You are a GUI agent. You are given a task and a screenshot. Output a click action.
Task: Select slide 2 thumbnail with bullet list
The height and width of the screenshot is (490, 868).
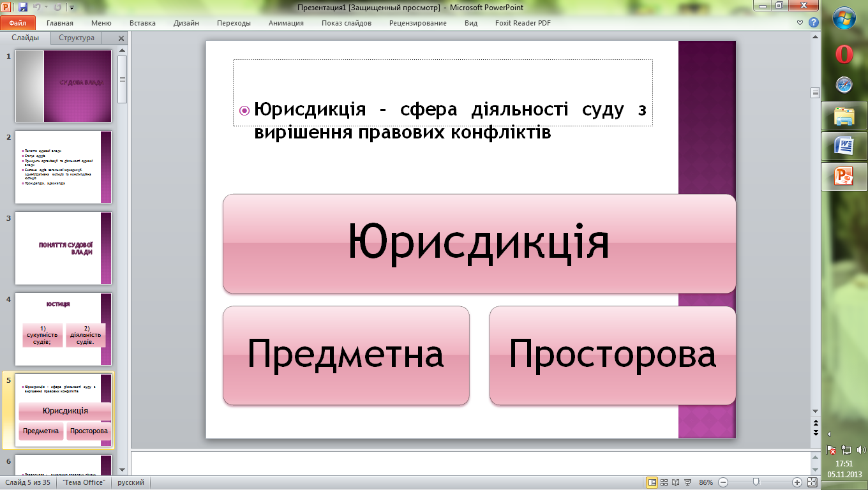pos(63,167)
